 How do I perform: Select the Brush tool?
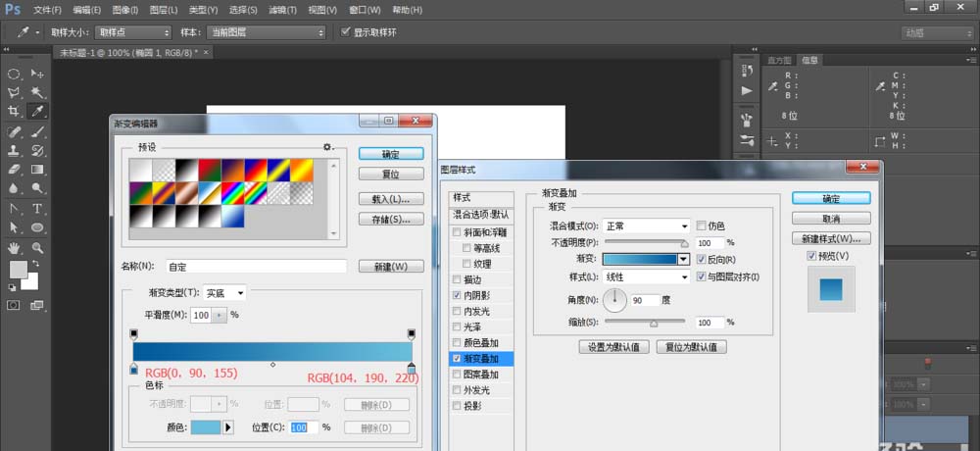pos(37,131)
